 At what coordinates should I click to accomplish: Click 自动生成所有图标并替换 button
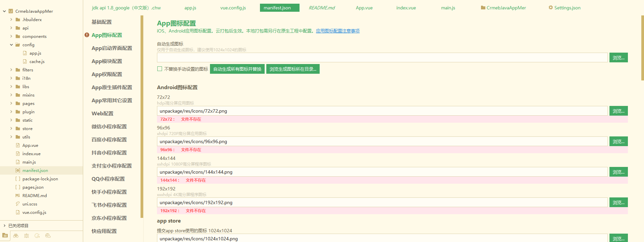(x=237, y=69)
